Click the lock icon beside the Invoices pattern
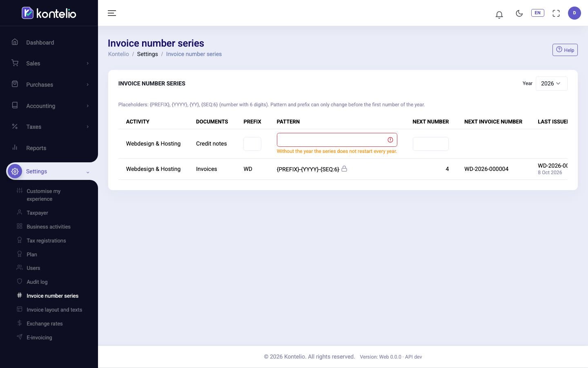This screenshot has height=368, width=588. click(x=344, y=168)
